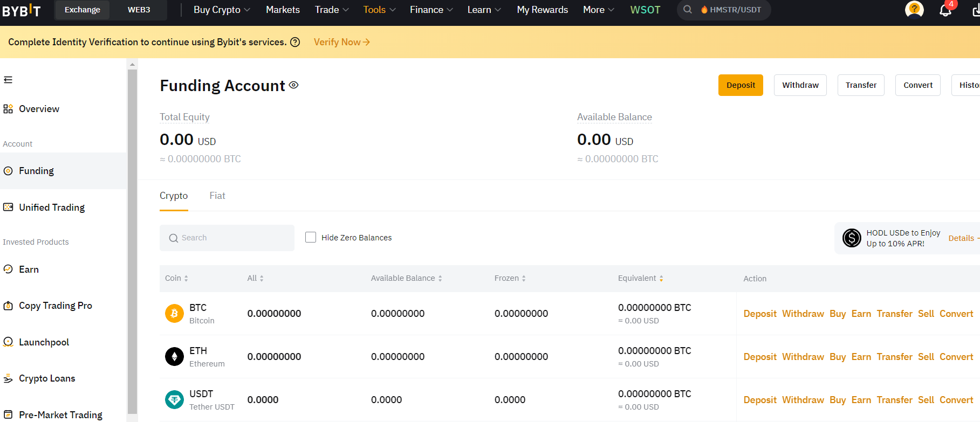
Task: Click the sidebar scroll up arrow
Action: click(133, 64)
